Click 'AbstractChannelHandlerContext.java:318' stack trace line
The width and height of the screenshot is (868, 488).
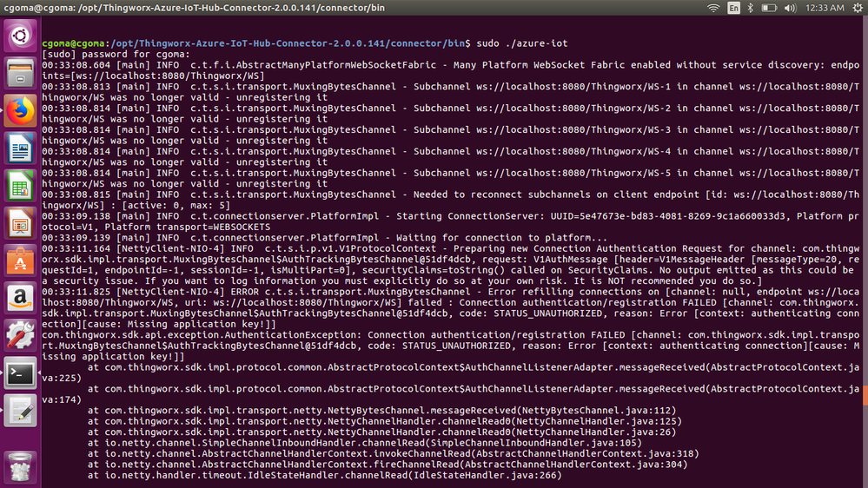click(394, 453)
